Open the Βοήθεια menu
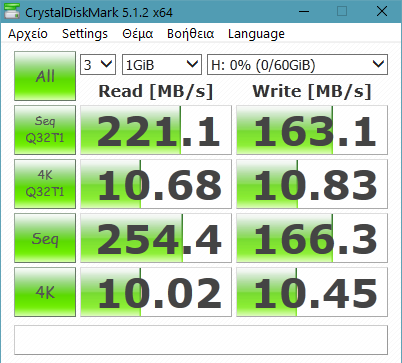402x363 pixels. [190, 34]
